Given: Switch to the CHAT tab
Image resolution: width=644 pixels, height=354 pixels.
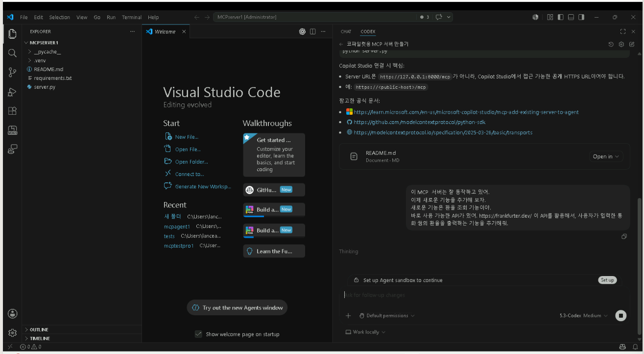Looking at the screenshot, I should coord(346,31).
